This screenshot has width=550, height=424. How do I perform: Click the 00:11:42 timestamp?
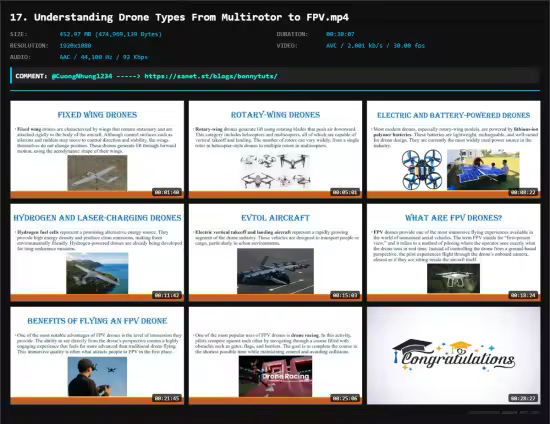[167, 295]
